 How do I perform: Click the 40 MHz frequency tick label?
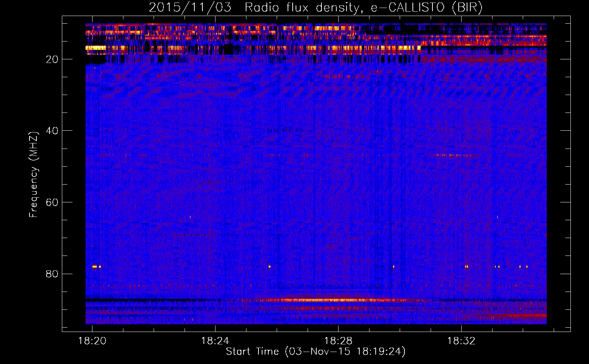coord(52,131)
